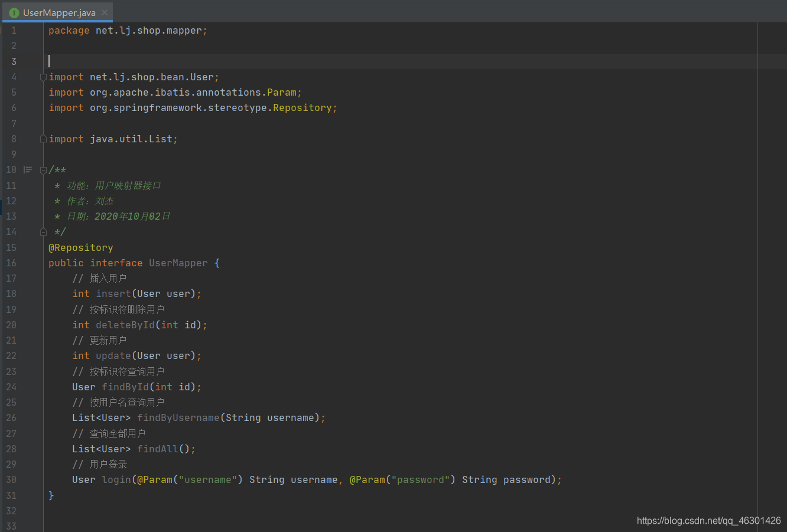The height and width of the screenshot is (532, 787).
Task: Click the interface icon on UserMapper.java tab
Action: click(x=14, y=12)
